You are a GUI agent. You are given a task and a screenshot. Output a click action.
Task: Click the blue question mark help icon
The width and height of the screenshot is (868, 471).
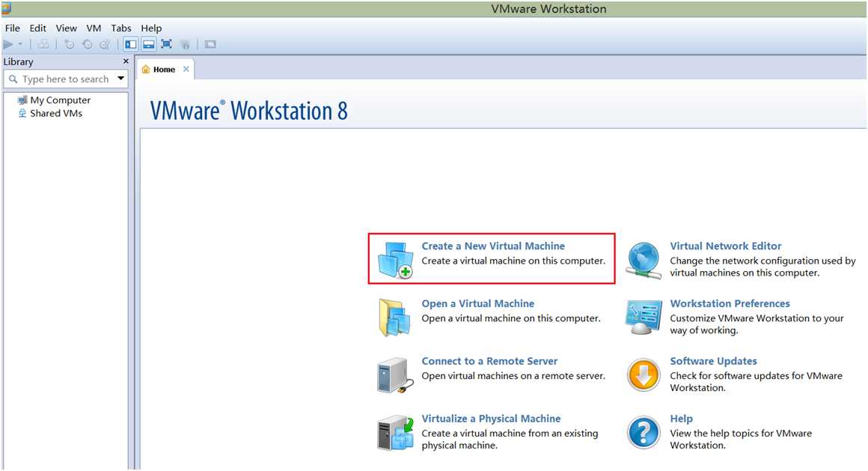pyautogui.click(x=644, y=433)
